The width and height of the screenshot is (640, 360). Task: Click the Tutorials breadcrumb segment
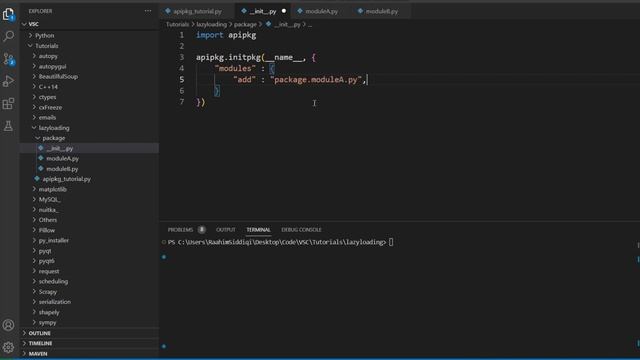pyautogui.click(x=177, y=24)
